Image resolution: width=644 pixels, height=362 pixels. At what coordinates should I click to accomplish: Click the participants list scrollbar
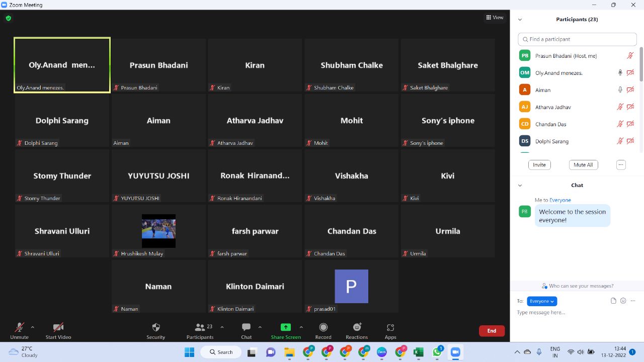[641, 64]
